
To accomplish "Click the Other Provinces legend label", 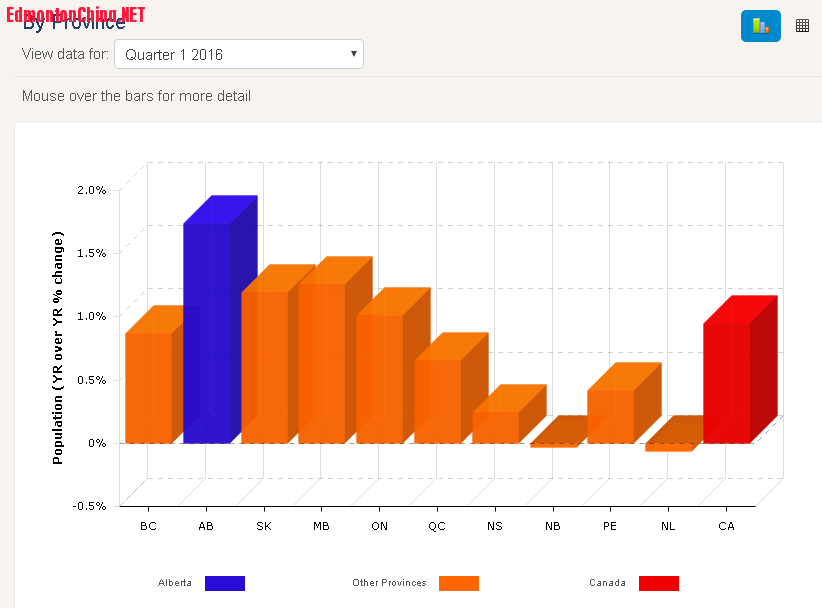I will pyautogui.click(x=389, y=583).
